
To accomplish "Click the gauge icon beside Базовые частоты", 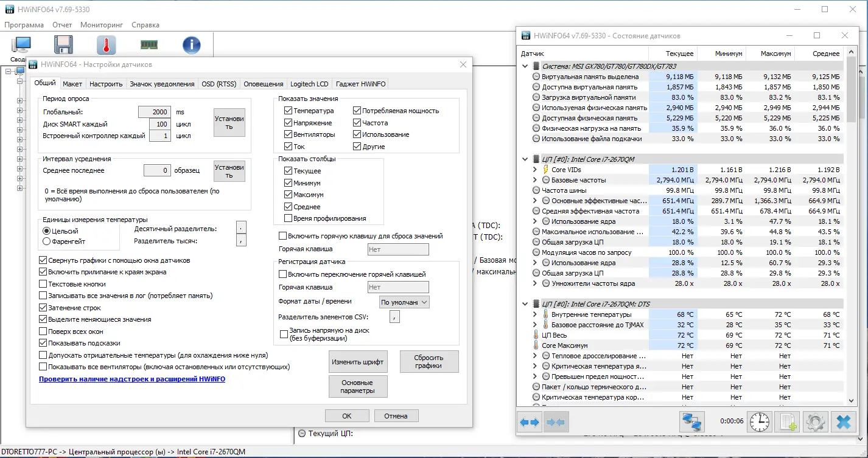I will [546, 180].
